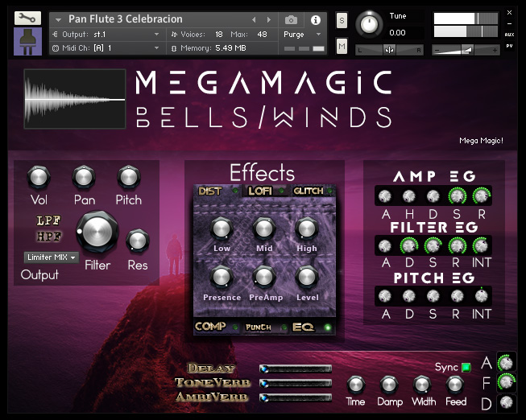The image size is (526, 420).
Task: Open the Purge dropdown menu
Action: 302,35
